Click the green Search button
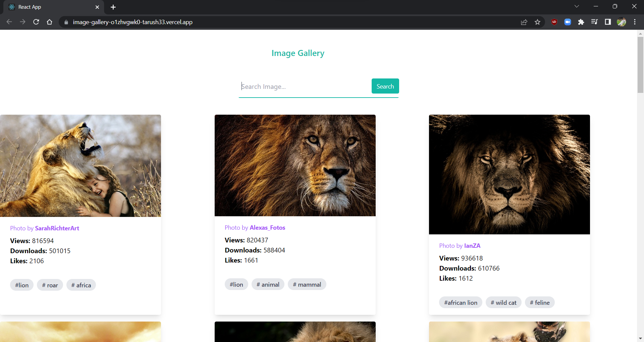Screen dimensions: 644x342 click(x=385, y=86)
